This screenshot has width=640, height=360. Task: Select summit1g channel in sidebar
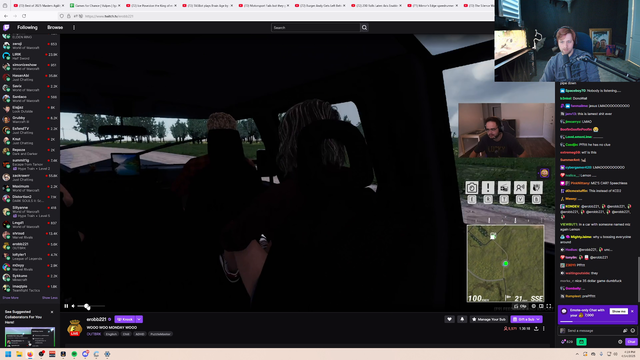point(30,164)
